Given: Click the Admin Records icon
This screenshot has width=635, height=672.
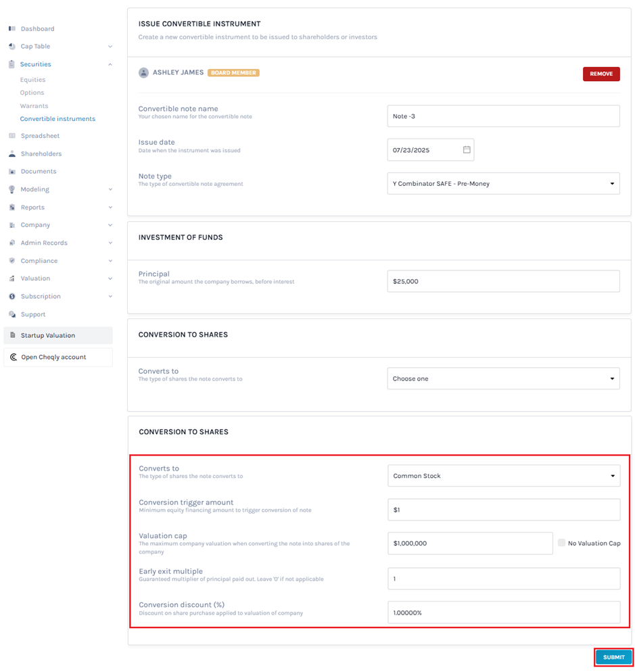Looking at the screenshot, I should 12,243.
